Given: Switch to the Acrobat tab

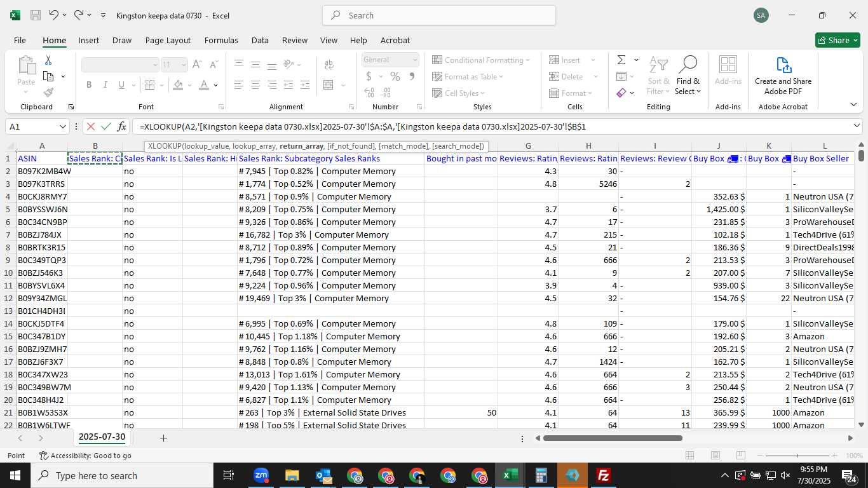Looking at the screenshot, I should click(x=395, y=40).
